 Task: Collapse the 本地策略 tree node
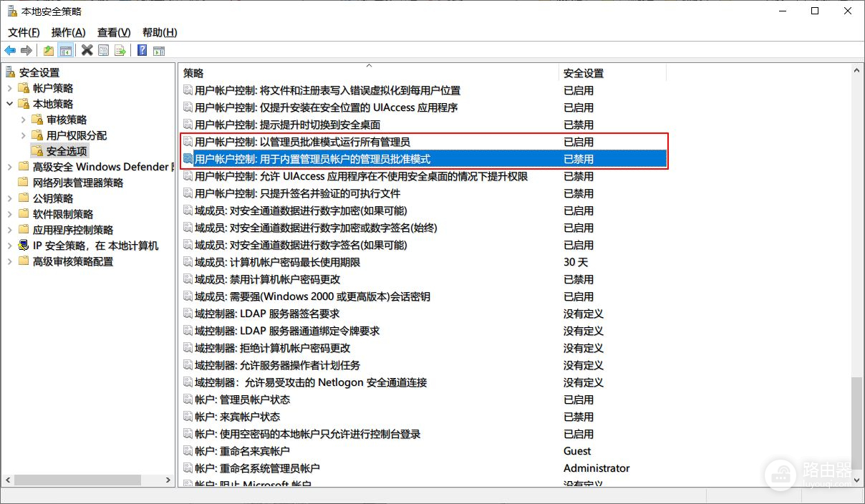click(9, 104)
